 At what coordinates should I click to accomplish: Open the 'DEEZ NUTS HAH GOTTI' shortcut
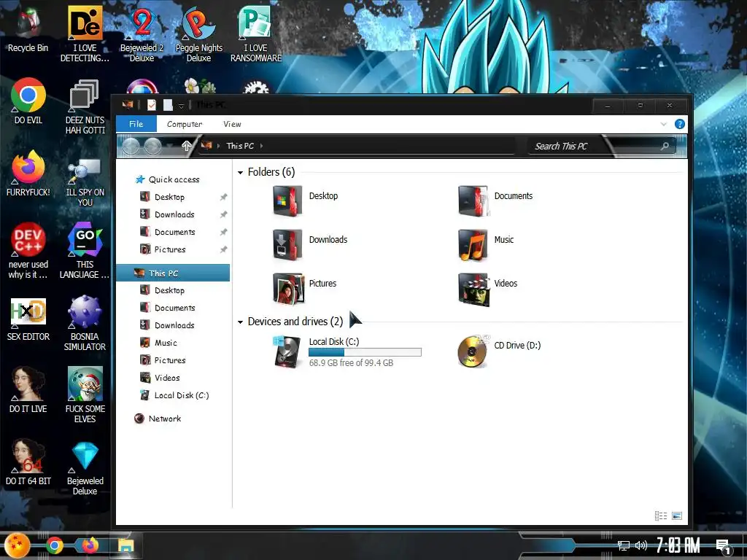coord(85,106)
